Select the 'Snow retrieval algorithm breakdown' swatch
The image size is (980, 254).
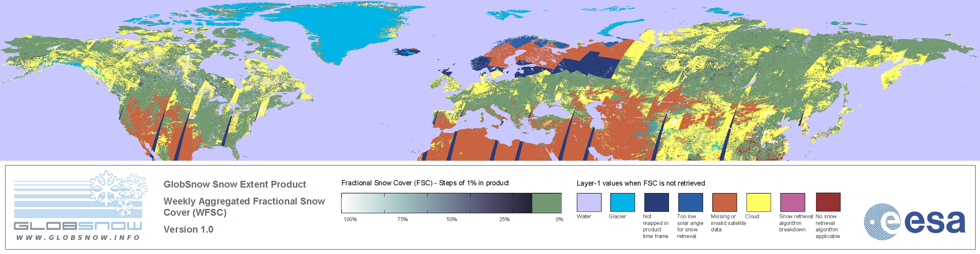coord(793,202)
